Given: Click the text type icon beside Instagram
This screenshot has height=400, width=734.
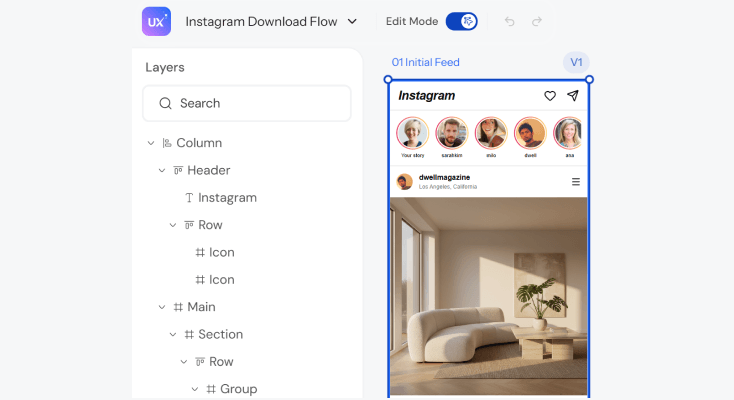Looking at the screenshot, I should pos(189,198).
